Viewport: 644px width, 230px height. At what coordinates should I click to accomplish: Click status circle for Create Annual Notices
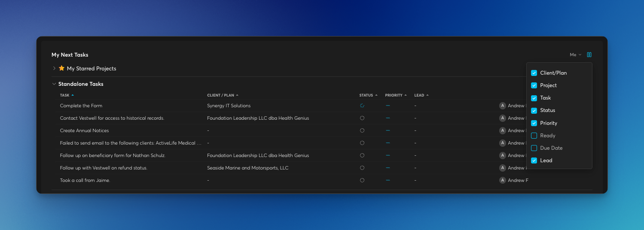pyautogui.click(x=362, y=130)
